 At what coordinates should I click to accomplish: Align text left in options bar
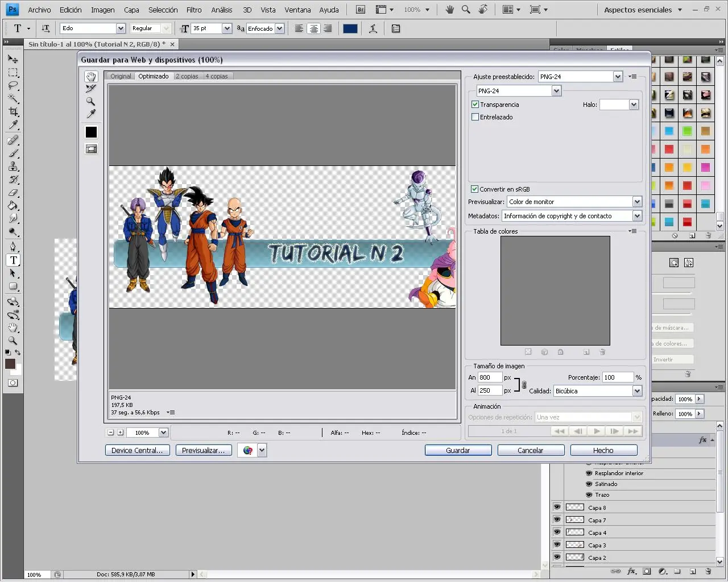(299, 28)
